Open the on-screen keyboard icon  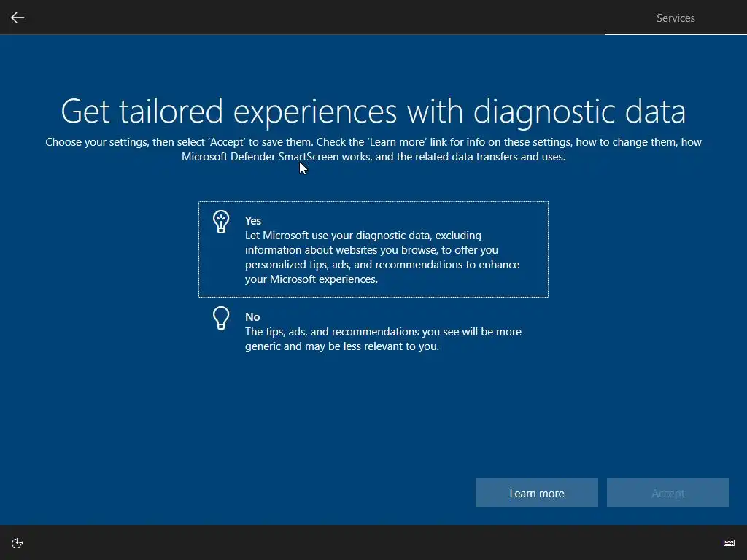tap(729, 542)
